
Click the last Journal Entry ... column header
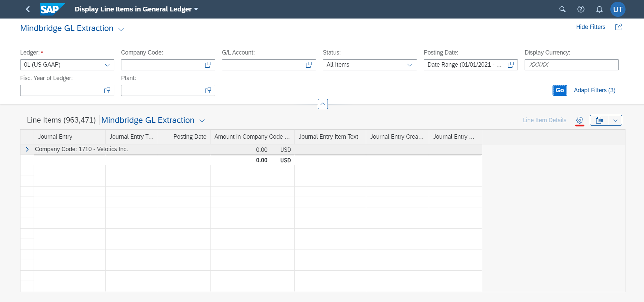(x=455, y=137)
